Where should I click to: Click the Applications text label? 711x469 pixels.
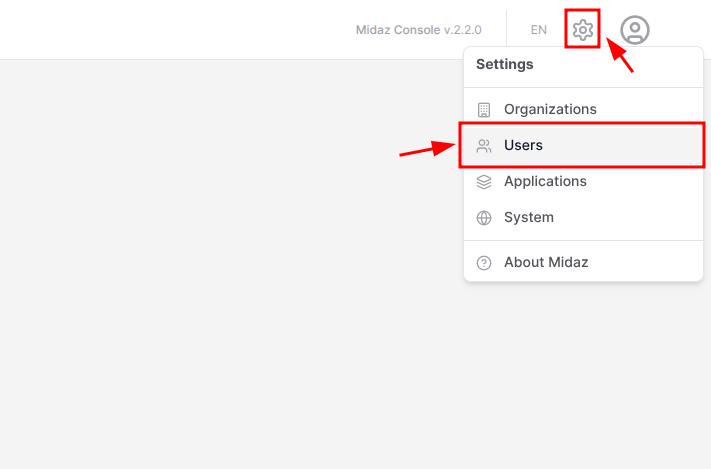pos(545,181)
